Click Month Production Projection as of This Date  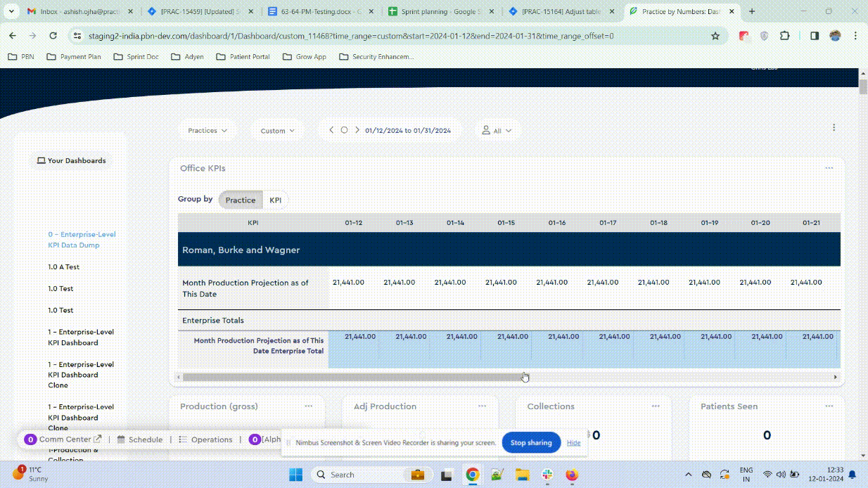point(245,288)
